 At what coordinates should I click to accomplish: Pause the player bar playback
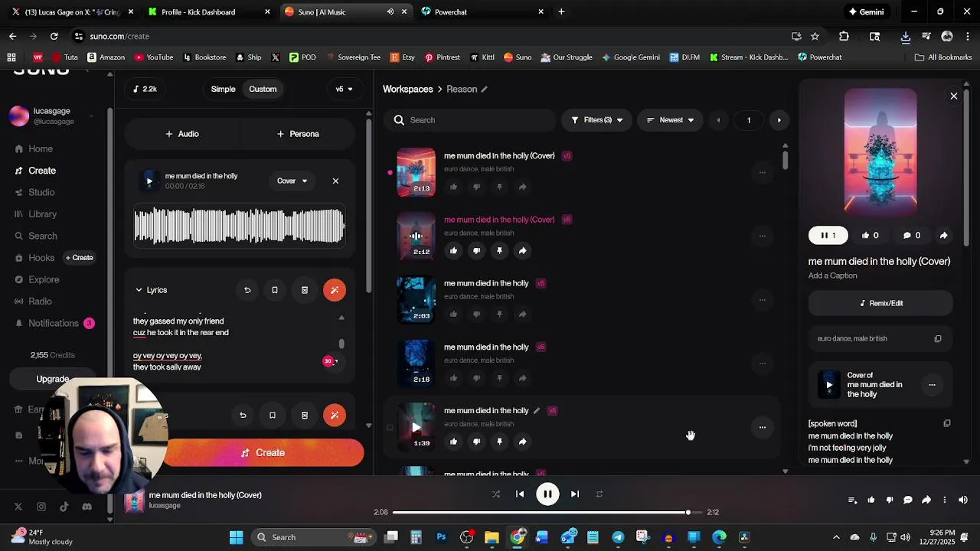pyautogui.click(x=547, y=494)
